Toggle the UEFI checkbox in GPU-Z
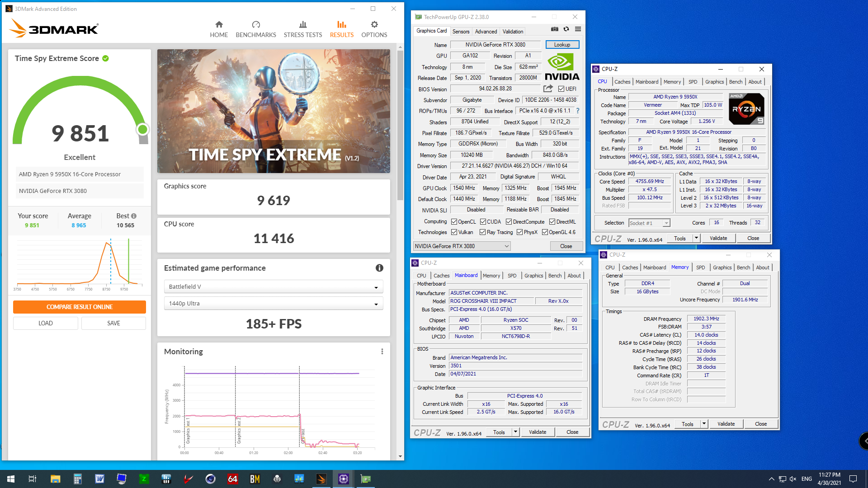The height and width of the screenshot is (488, 868). click(561, 89)
